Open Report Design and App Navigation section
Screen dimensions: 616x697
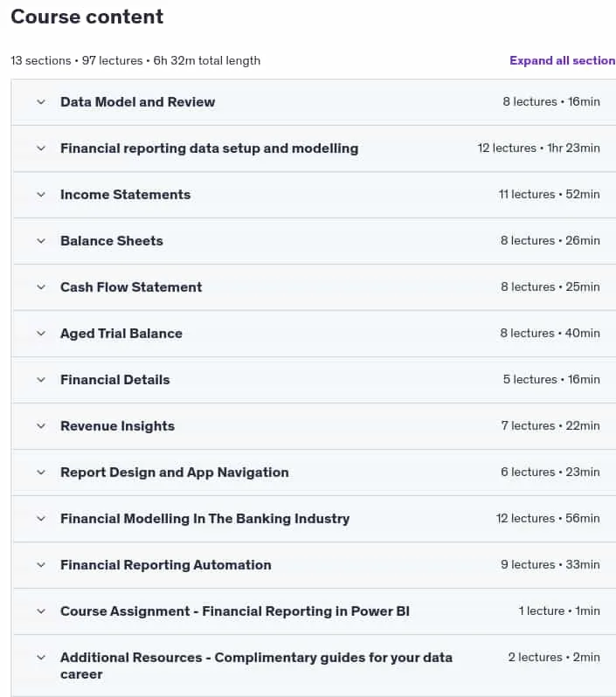[x=175, y=472]
